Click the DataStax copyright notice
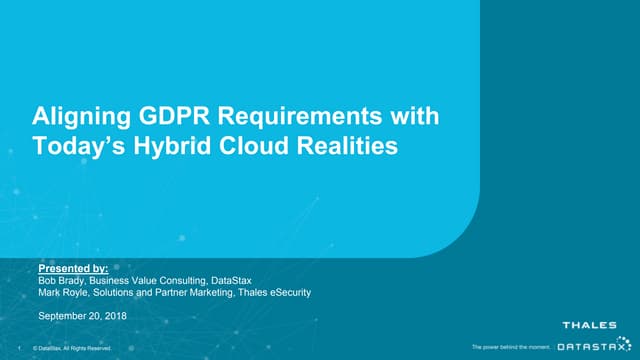This screenshot has height=360, width=640. (72, 349)
